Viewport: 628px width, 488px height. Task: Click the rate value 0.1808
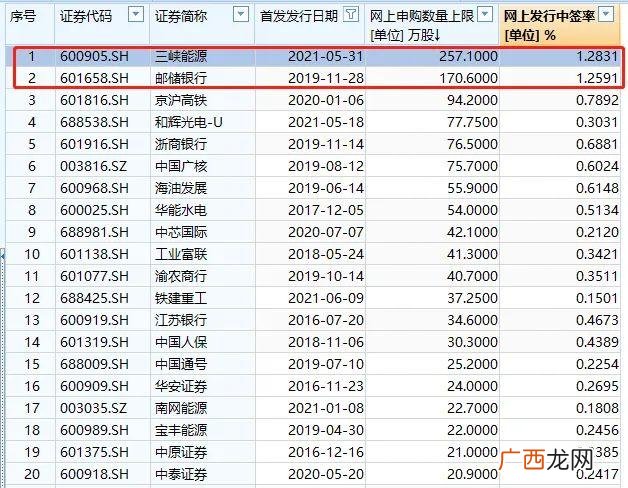597,408
